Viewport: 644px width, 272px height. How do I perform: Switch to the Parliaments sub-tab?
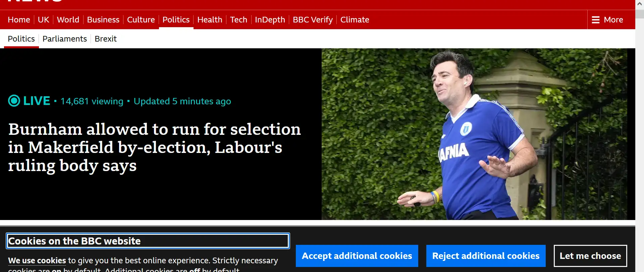65,39
